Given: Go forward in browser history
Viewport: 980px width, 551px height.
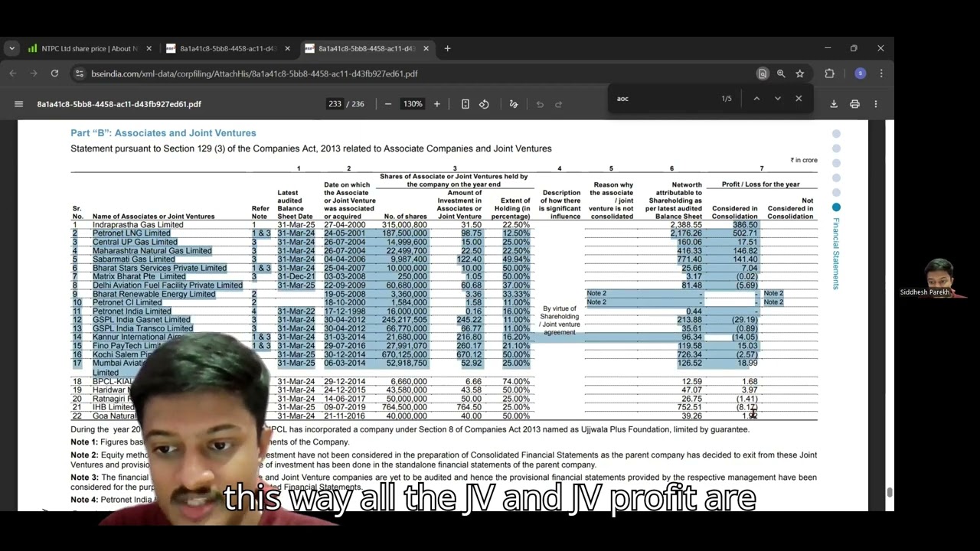Looking at the screenshot, I should coord(33,73).
